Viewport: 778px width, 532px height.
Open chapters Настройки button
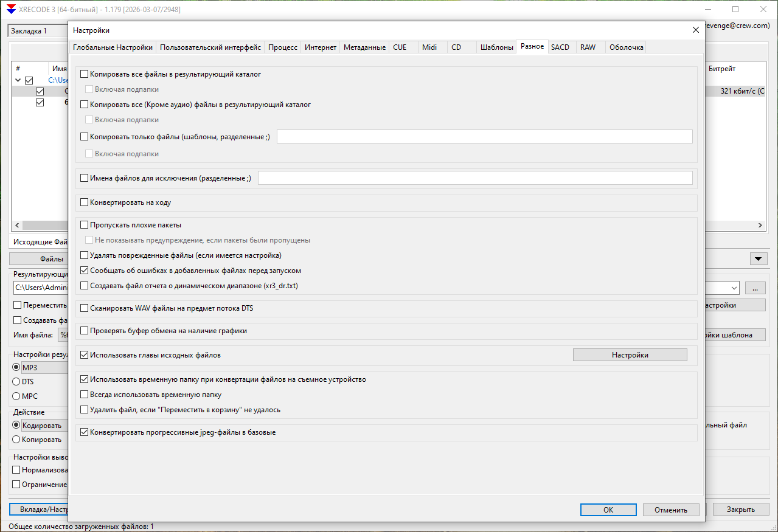[630, 355]
